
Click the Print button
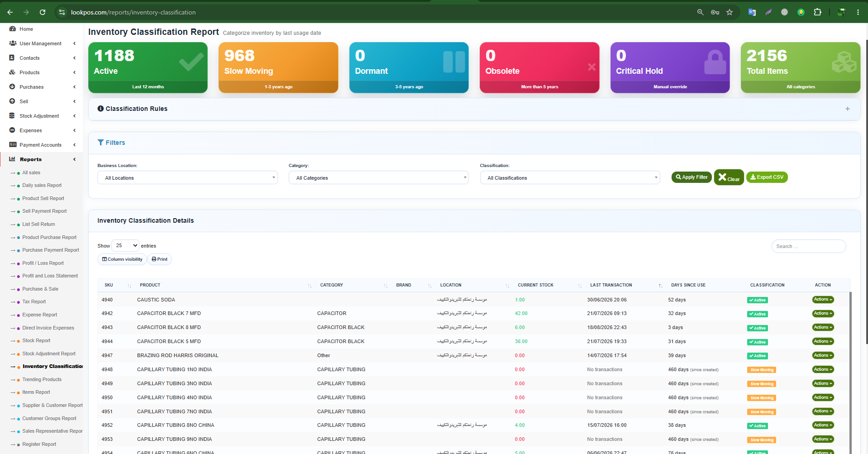tap(159, 259)
